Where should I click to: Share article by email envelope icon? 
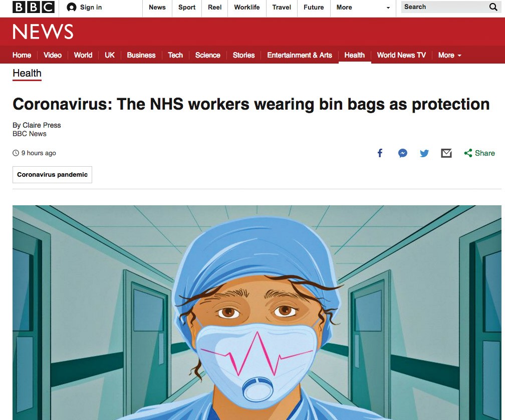point(446,153)
